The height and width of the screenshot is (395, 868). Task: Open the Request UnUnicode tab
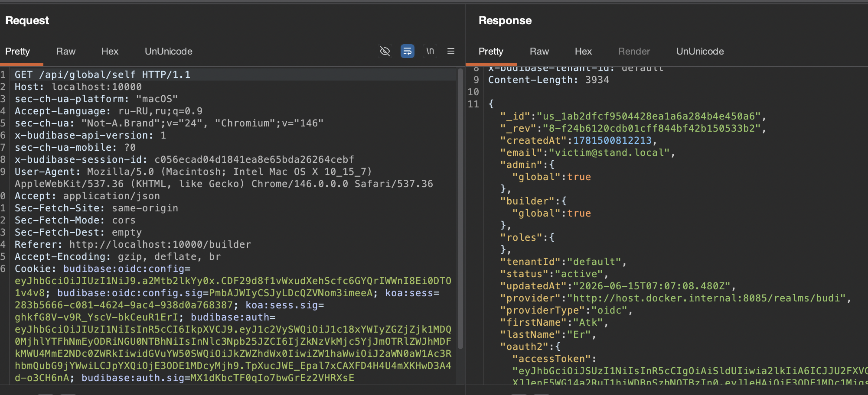pos(169,51)
